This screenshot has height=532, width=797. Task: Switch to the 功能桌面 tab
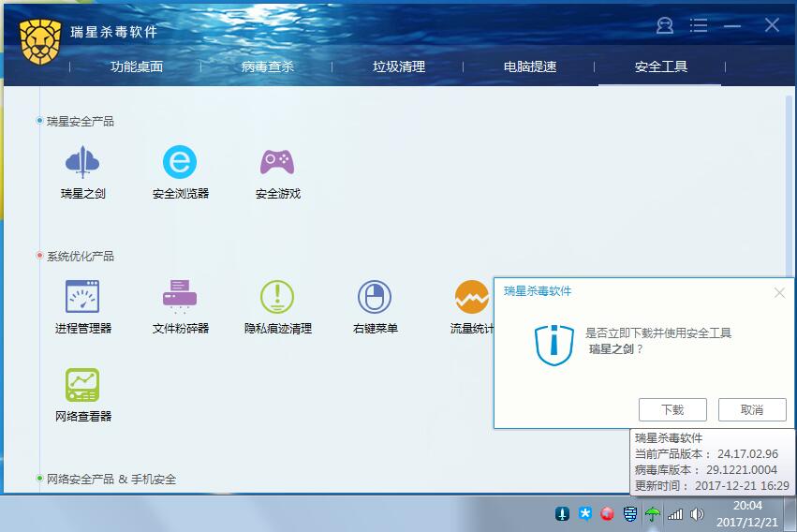tap(137, 66)
